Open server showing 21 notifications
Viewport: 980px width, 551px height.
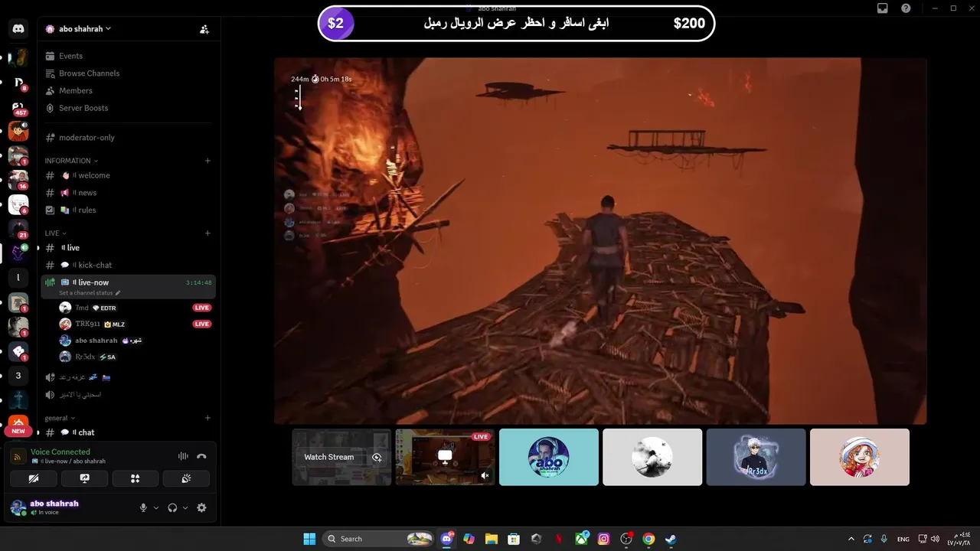(18, 228)
